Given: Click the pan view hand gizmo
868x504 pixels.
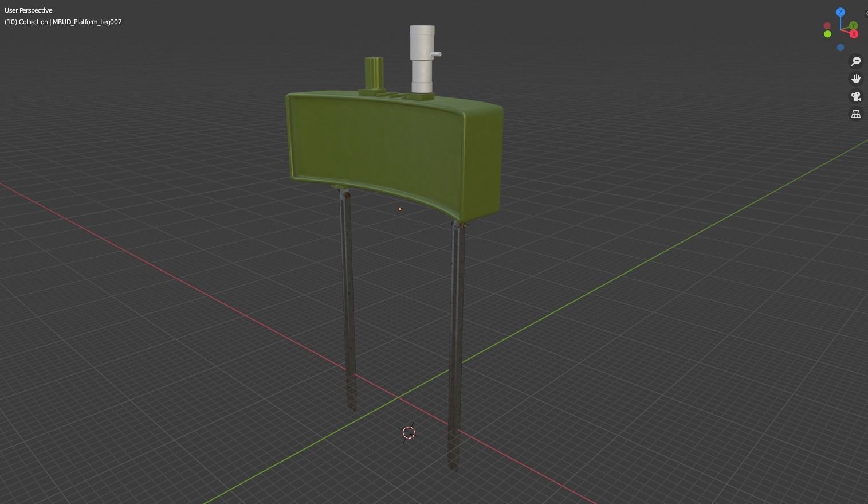Looking at the screenshot, I should tap(856, 79).
